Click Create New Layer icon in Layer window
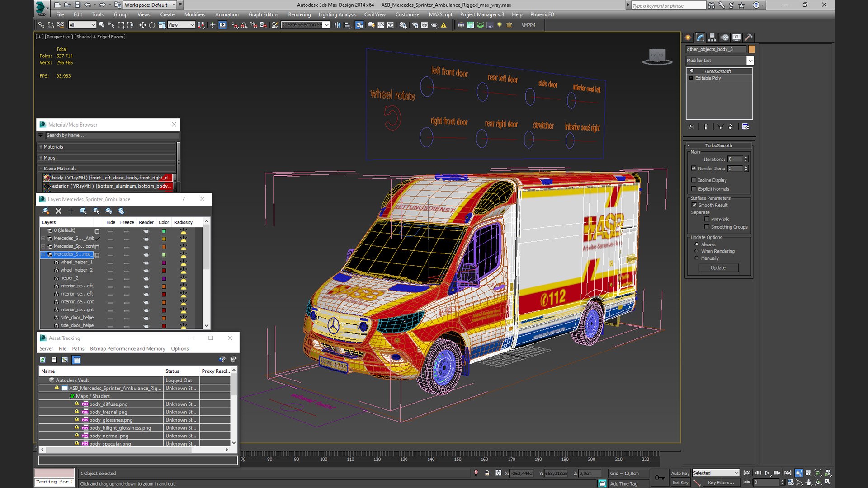868x488 pixels. tap(46, 211)
